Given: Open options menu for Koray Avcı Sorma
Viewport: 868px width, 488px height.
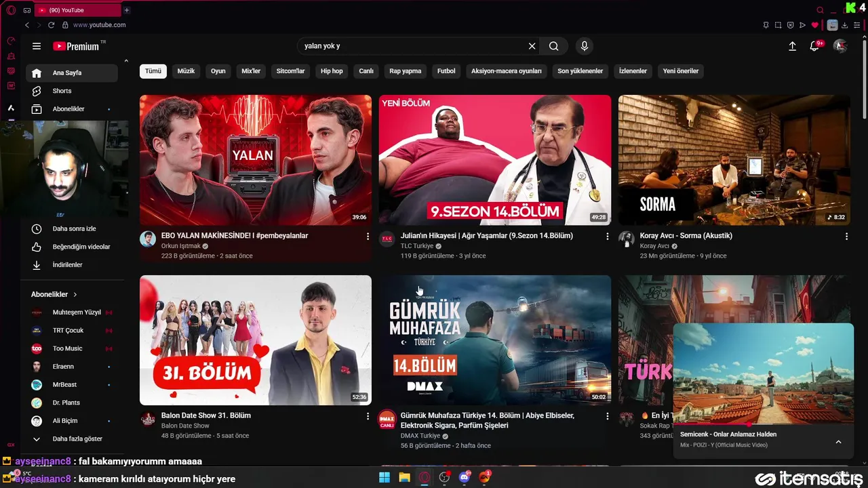Looking at the screenshot, I should (847, 237).
